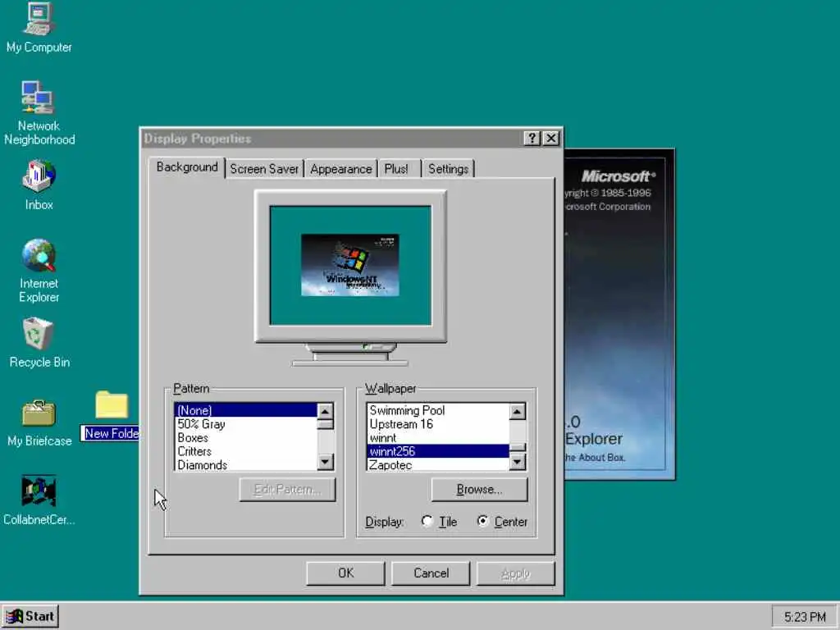Click the Wallpaper list scrollbar thumb
Viewport: 840px width, 630px height.
517,448
